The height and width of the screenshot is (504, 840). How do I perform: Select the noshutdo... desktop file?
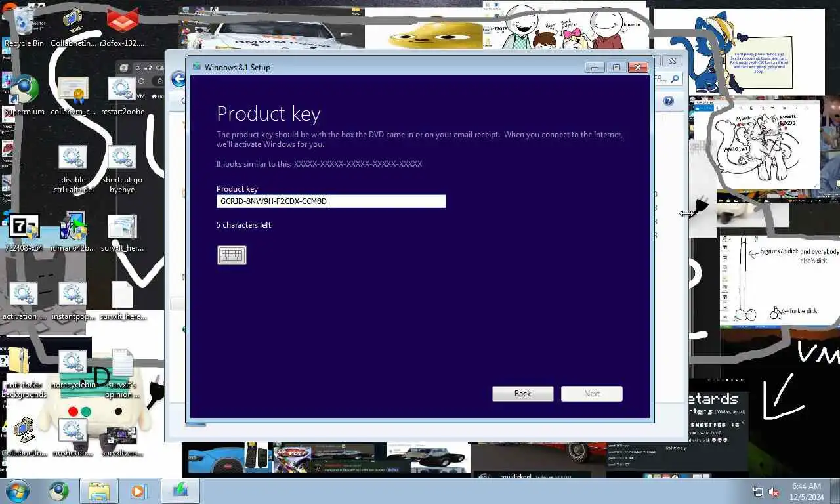coord(73,437)
